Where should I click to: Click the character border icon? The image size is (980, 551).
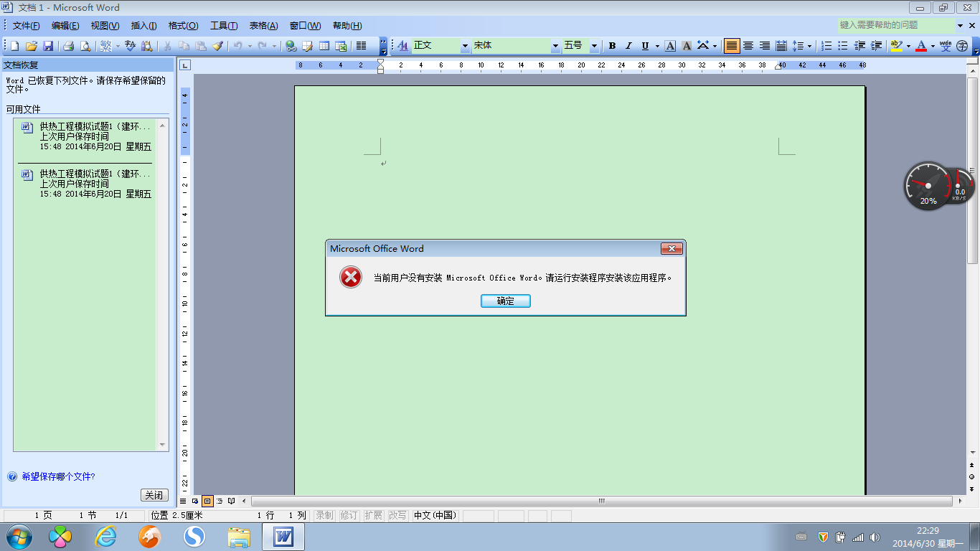tap(670, 46)
